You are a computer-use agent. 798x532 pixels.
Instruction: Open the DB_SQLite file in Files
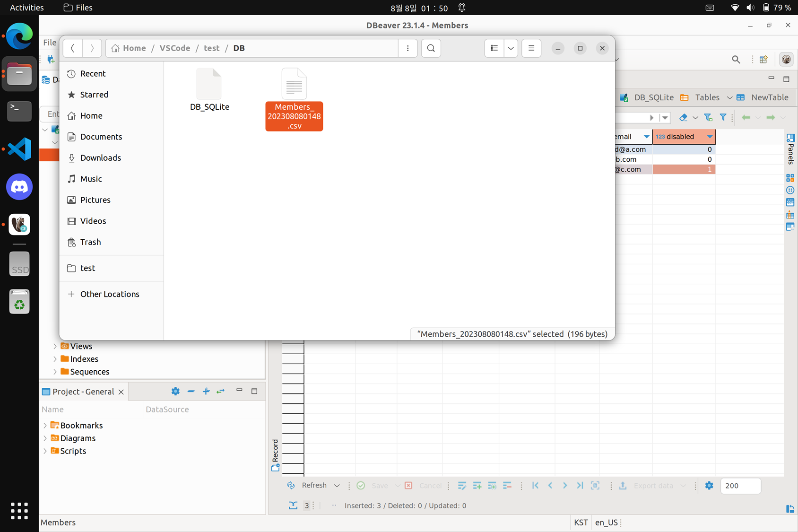[x=209, y=90]
